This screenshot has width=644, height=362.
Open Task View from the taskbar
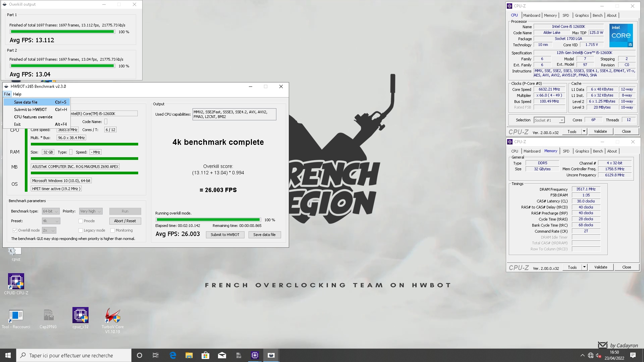(156, 355)
